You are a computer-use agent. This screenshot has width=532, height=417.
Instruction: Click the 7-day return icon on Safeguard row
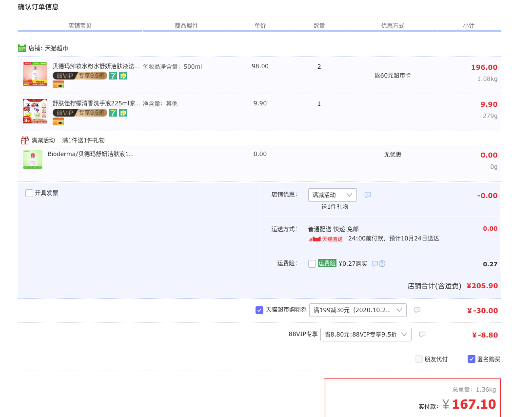[x=113, y=113]
